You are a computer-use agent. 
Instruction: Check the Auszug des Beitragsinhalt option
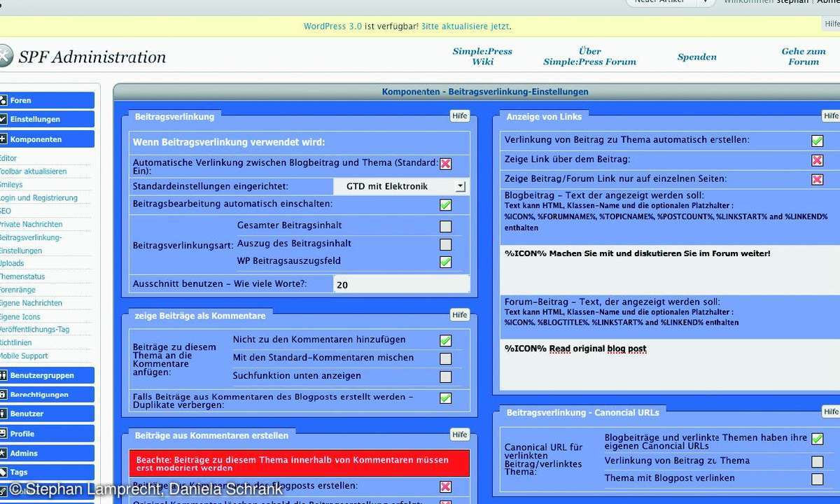446,244
